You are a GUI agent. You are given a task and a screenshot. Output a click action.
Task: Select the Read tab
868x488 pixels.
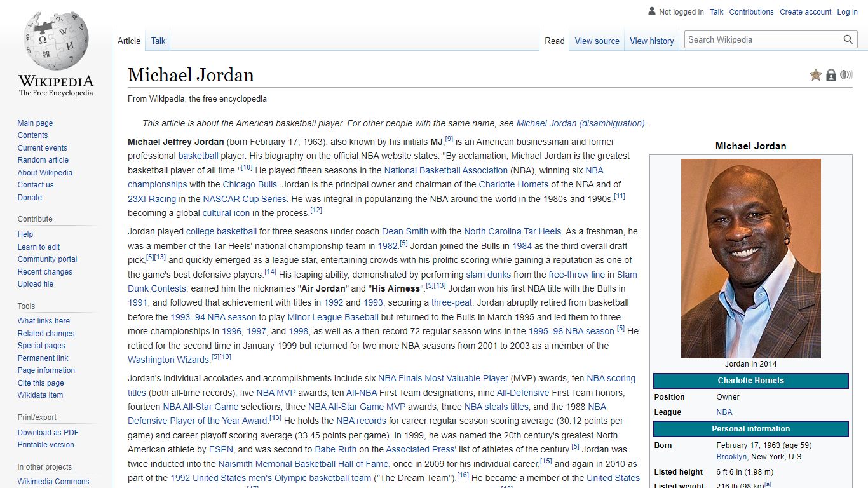(555, 41)
